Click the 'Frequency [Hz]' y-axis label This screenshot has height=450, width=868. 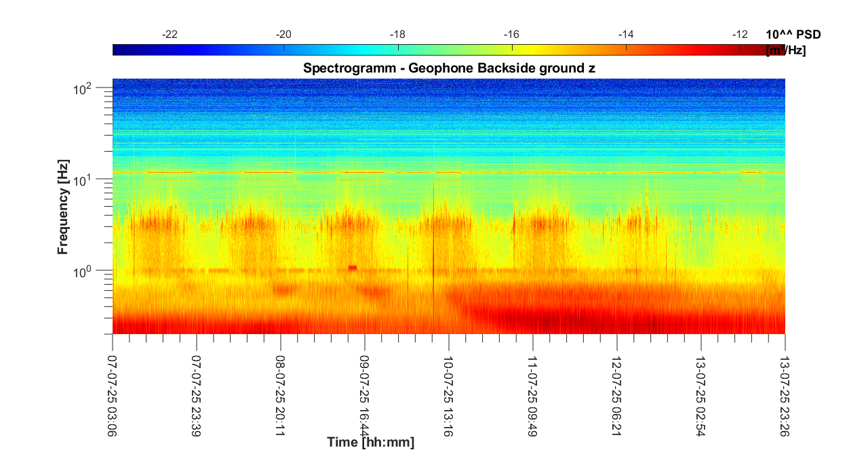click(63, 210)
